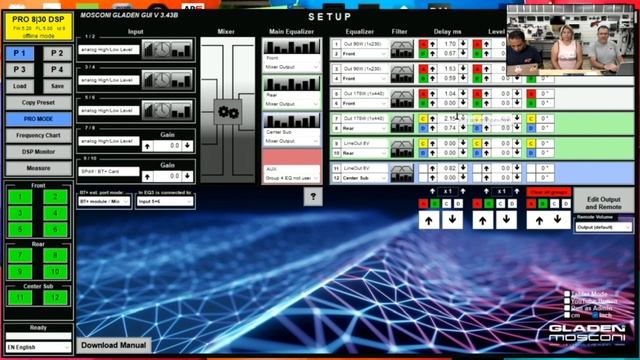Open the input 1/2 source dropdown

[x=109, y=50]
